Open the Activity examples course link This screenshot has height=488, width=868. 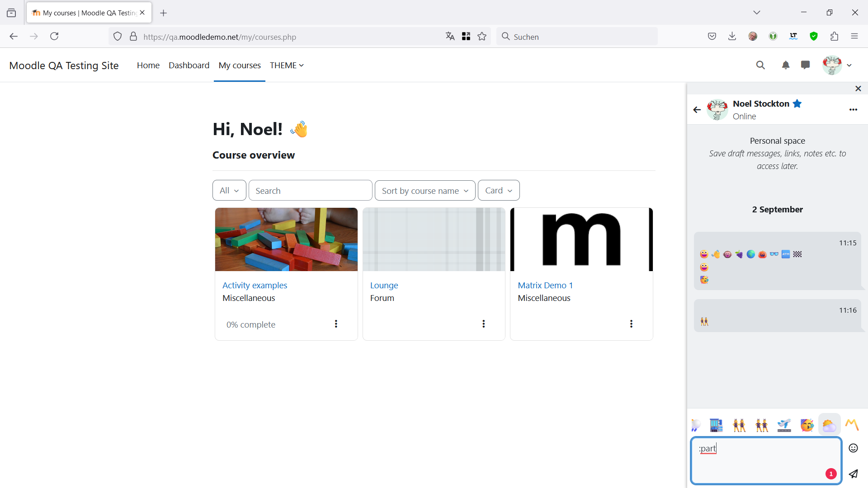[255, 285]
